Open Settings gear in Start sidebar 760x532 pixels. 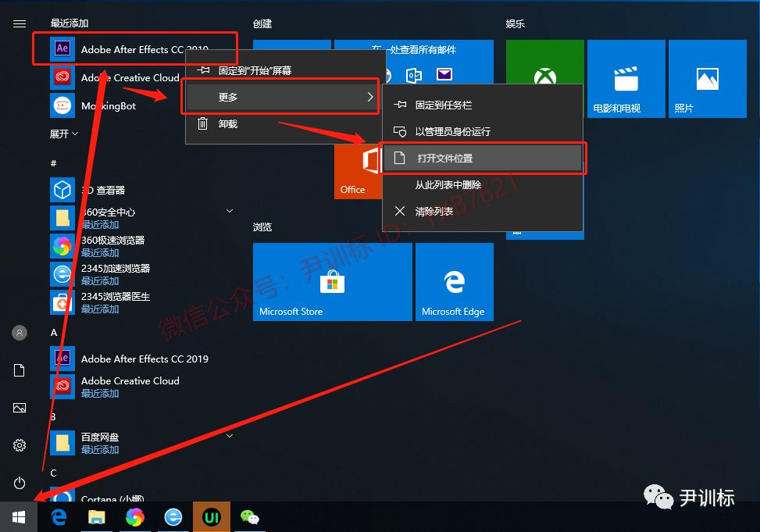(x=20, y=445)
